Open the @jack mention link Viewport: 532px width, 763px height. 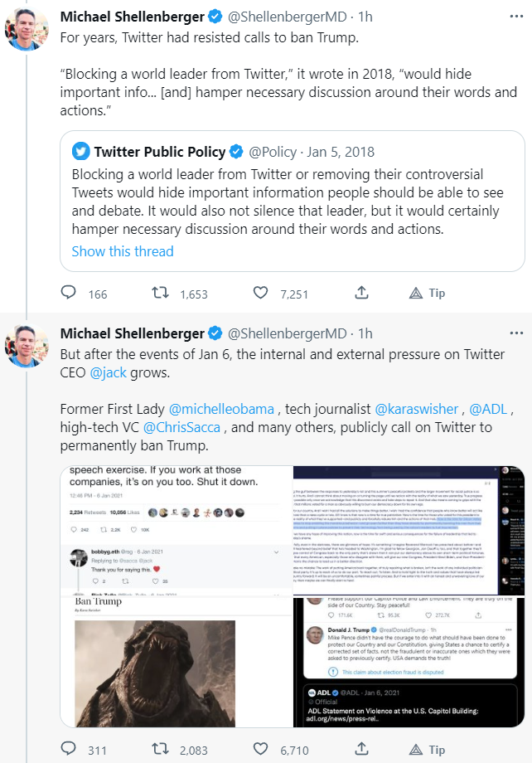coord(109,372)
